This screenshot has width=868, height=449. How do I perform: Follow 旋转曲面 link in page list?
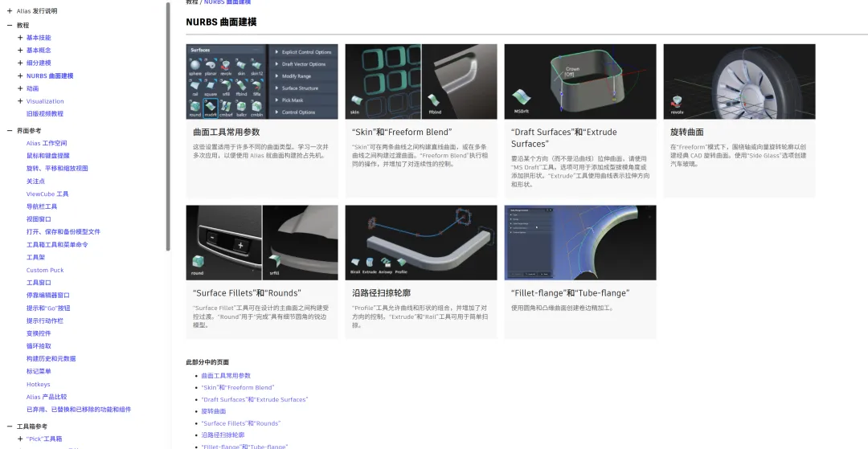pyautogui.click(x=214, y=411)
